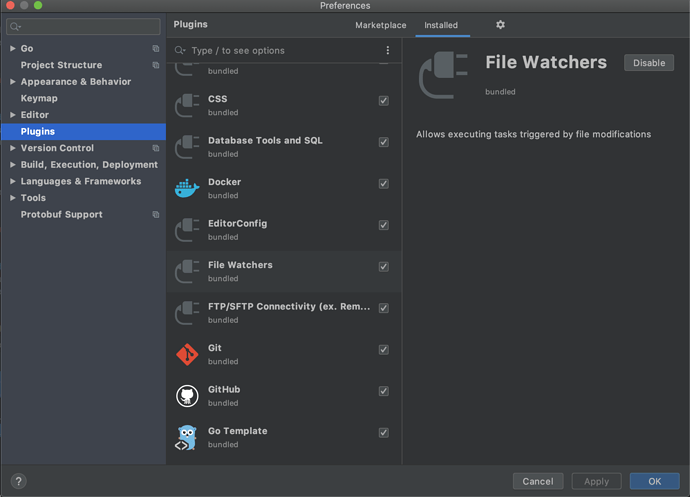Click the File Watchers description text
This screenshot has height=497, width=690.
[533, 134]
